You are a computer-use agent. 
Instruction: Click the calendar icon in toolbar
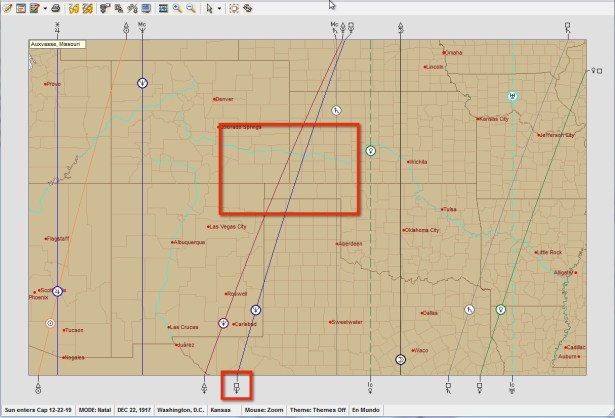(20, 8)
